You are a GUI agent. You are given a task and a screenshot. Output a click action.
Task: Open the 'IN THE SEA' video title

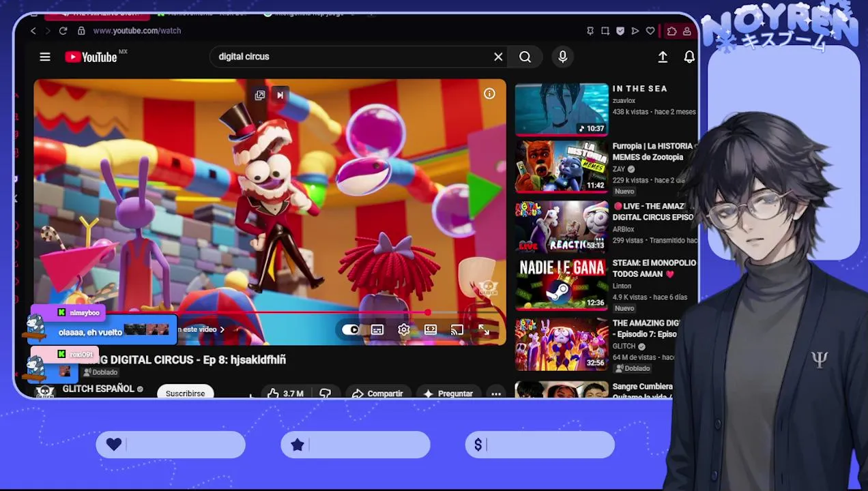pos(639,89)
